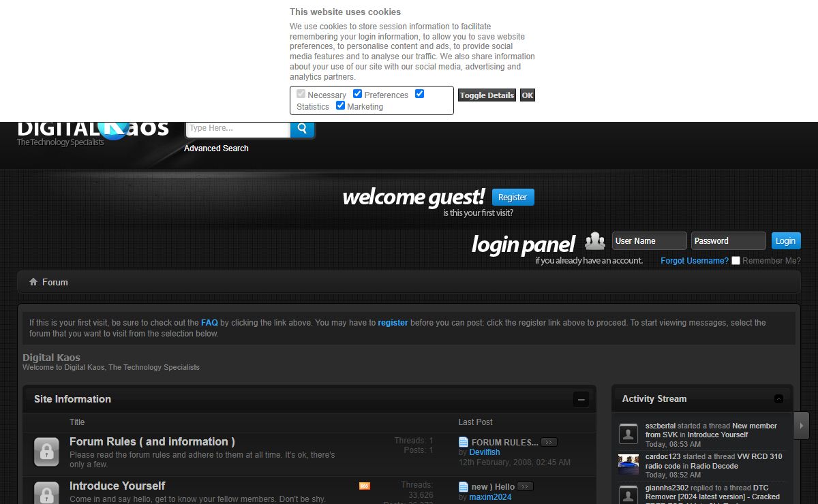Screen dimensions: 818x504
Task: Click Toggle Details in cookie banner
Action: (487, 95)
